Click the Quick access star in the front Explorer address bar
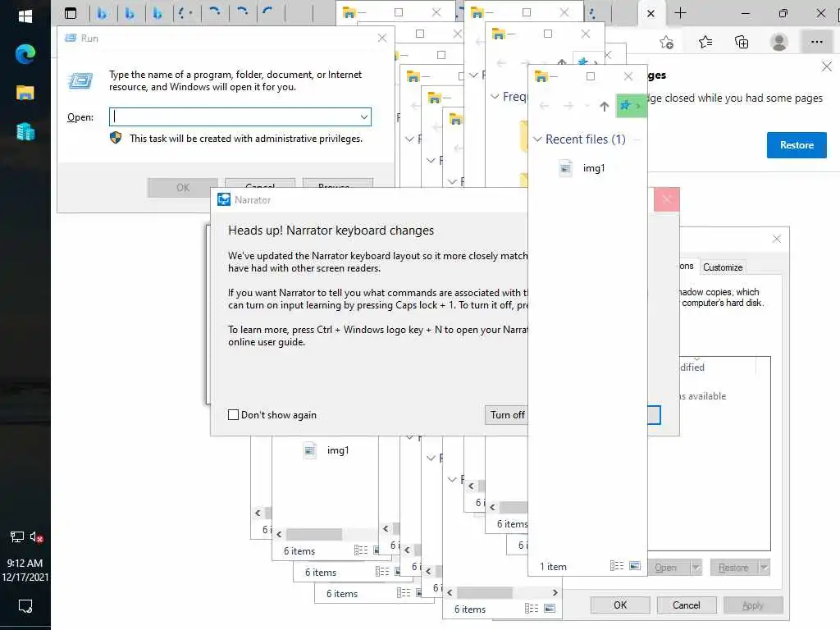This screenshot has height=630, width=840. click(x=624, y=106)
